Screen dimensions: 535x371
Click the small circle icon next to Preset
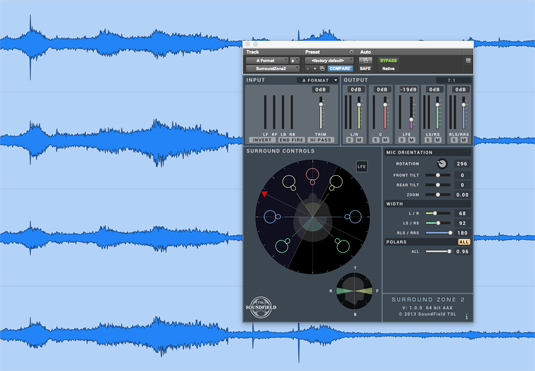351,52
